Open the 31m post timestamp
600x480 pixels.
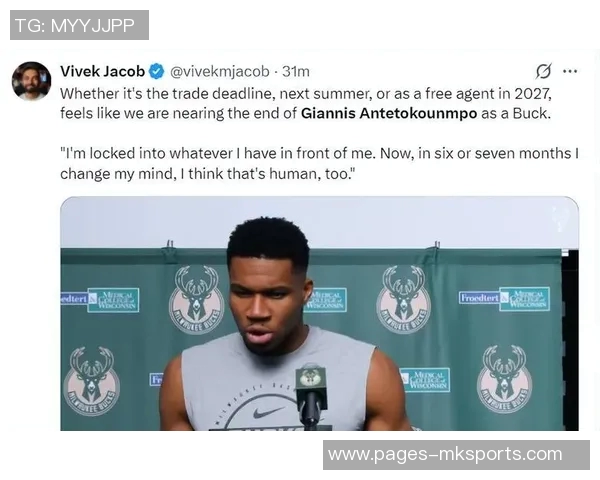tap(295, 72)
